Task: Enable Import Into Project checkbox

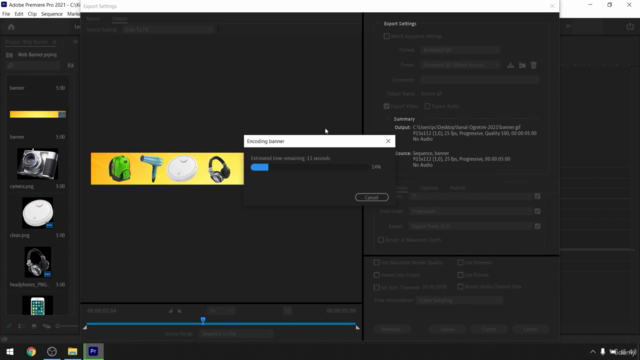Action: (x=377, y=275)
